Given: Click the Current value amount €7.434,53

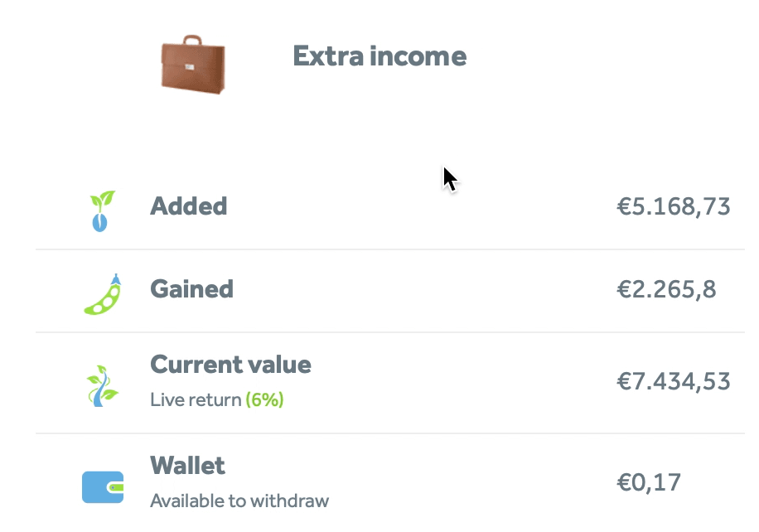Looking at the screenshot, I should [x=673, y=381].
